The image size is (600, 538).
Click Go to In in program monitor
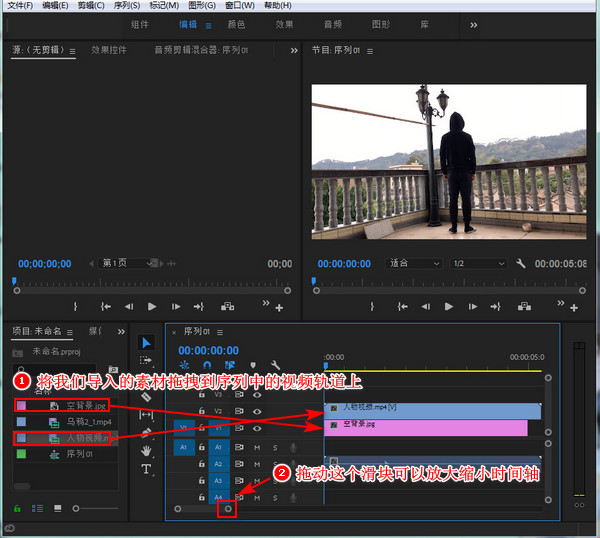[402, 306]
